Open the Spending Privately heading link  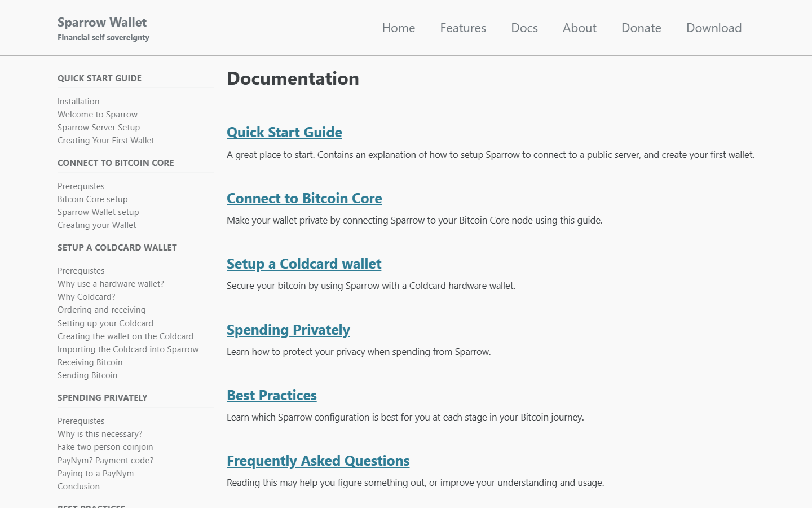click(x=288, y=330)
